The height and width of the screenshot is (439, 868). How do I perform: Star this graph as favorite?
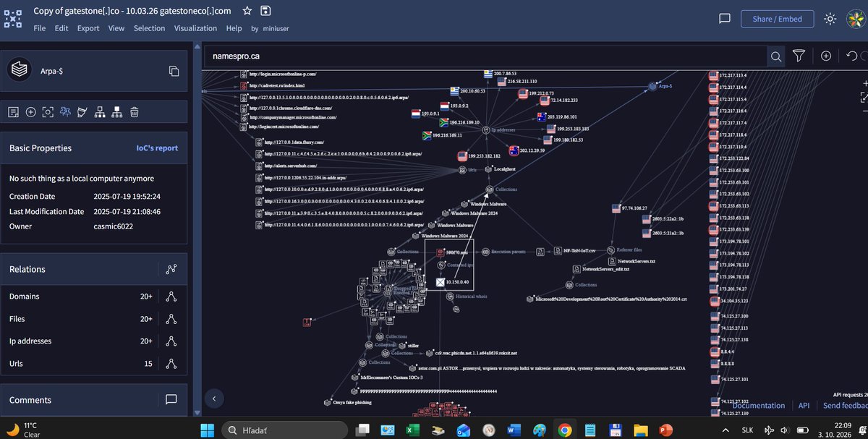(x=247, y=11)
